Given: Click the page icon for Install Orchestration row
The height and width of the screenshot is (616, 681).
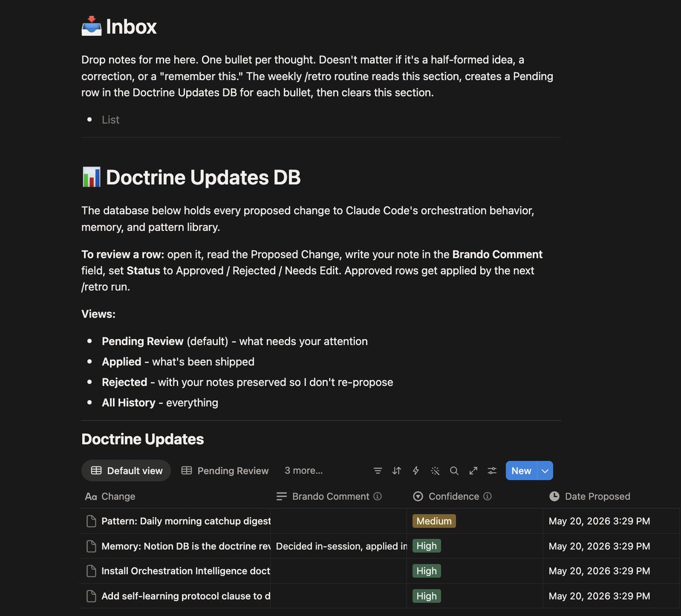Looking at the screenshot, I should click(91, 571).
